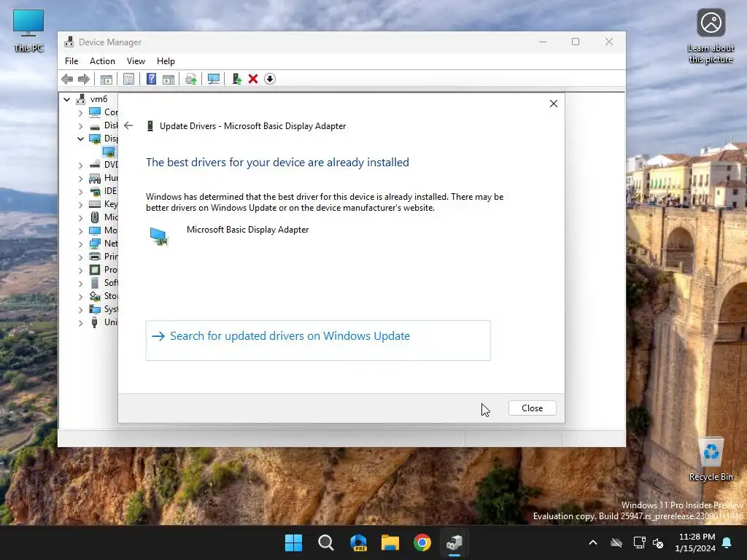Click Update device driver toolbar icon
747x560 pixels.
(x=236, y=79)
